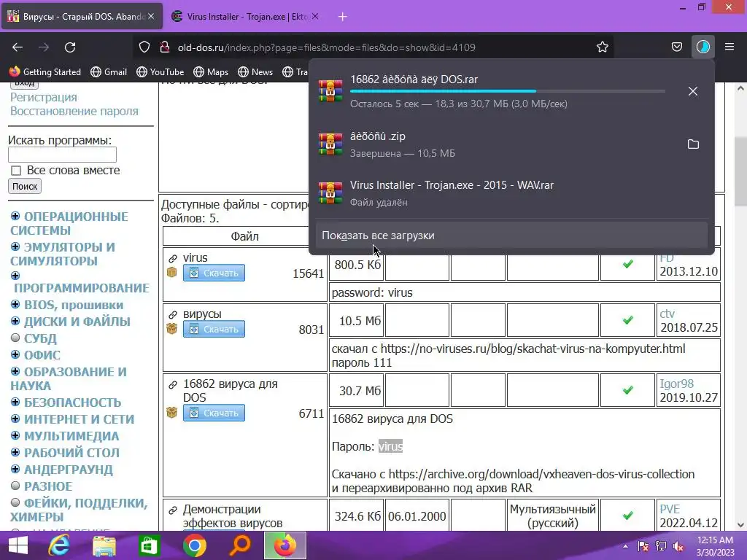The image size is (747, 560).
Task: Reload the page with refresh icon
Action: click(70, 47)
